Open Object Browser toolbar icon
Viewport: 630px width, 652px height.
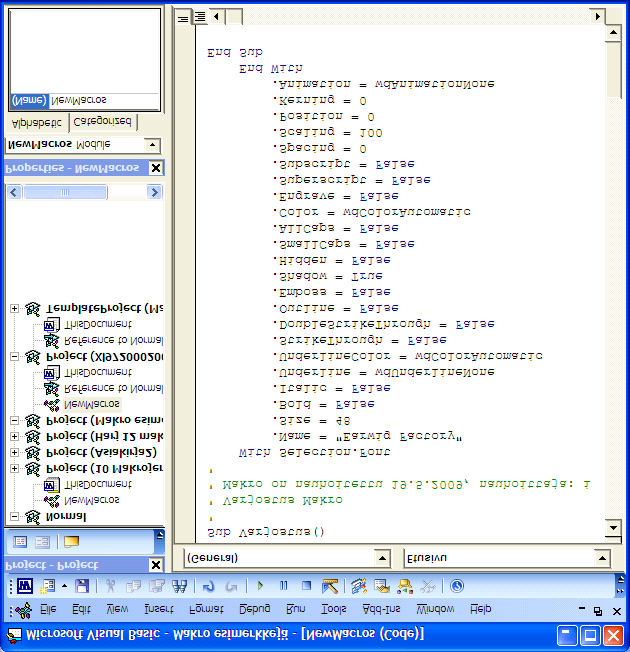405,586
